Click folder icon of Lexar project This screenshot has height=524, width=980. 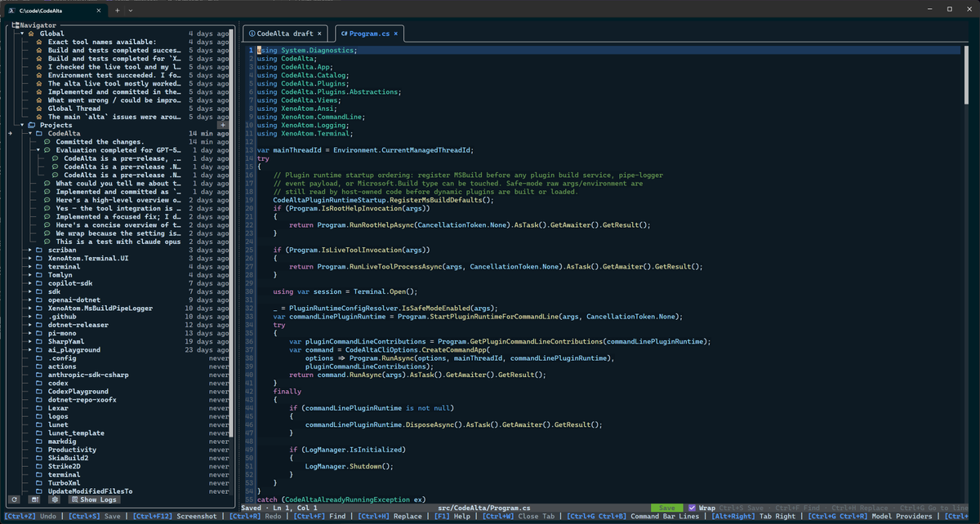(38, 408)
